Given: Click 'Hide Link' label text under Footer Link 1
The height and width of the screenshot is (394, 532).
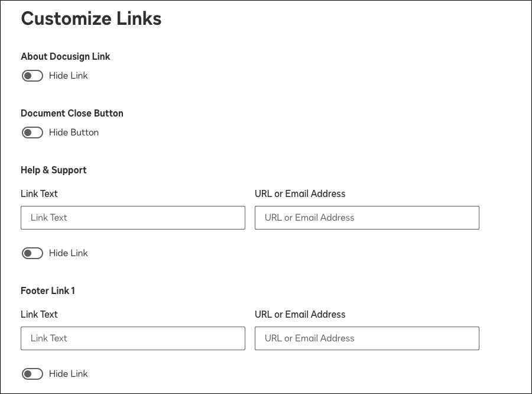Looking at the screenshot, I should tap(68, 374).
